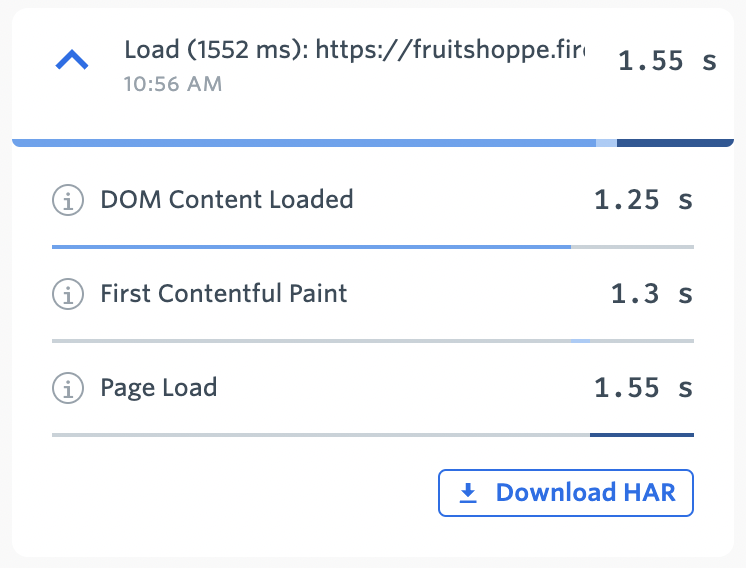Click the Download HAR button

coord(566,493)
